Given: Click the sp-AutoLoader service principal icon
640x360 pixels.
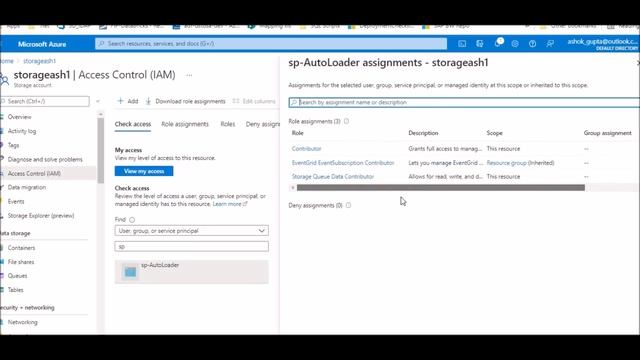Looking at the screenshot, I should [130, 271].
